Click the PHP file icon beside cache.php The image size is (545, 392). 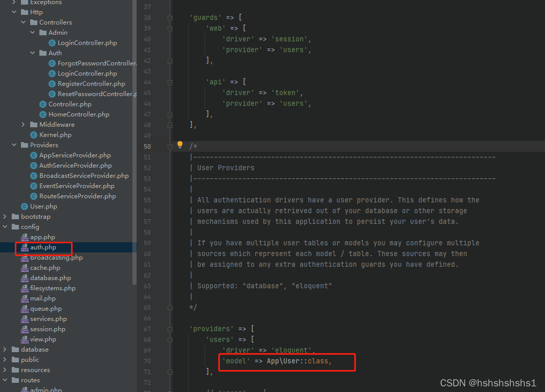[x=25, y=268]
